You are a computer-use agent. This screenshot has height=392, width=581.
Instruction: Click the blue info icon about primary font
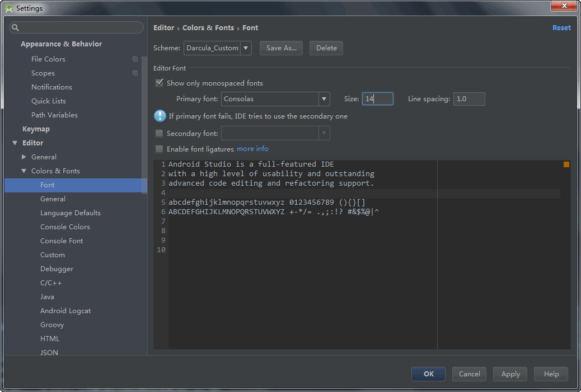pos(160,116)
